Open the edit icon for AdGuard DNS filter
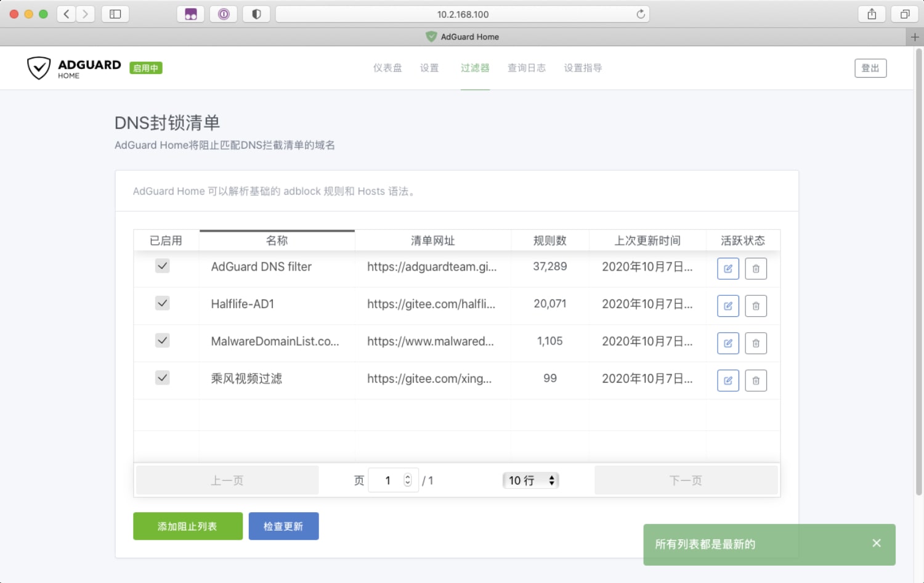 (727, 268)
